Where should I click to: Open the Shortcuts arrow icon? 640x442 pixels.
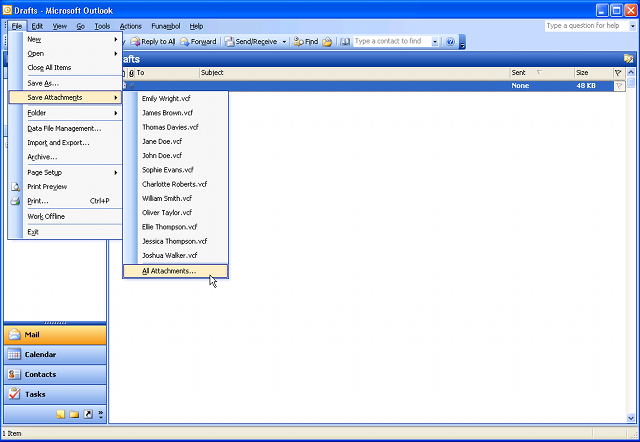coord(88,414)
